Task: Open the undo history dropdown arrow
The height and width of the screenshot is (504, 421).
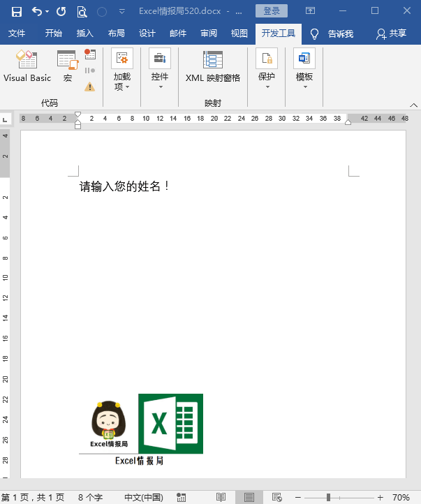Action: click(x=47, y=12)
